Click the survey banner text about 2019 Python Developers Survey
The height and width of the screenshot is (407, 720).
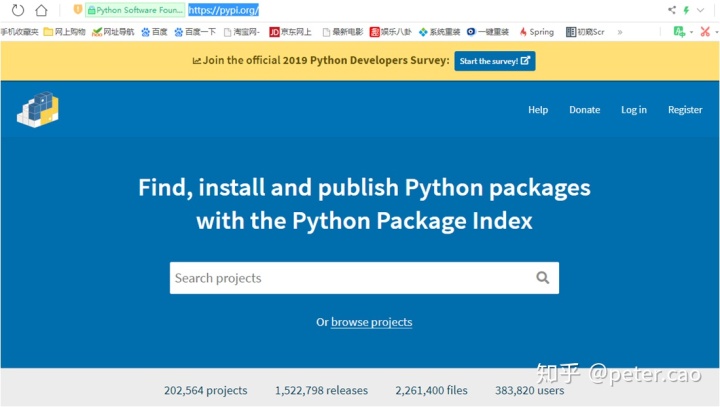(x=326, y=60)
